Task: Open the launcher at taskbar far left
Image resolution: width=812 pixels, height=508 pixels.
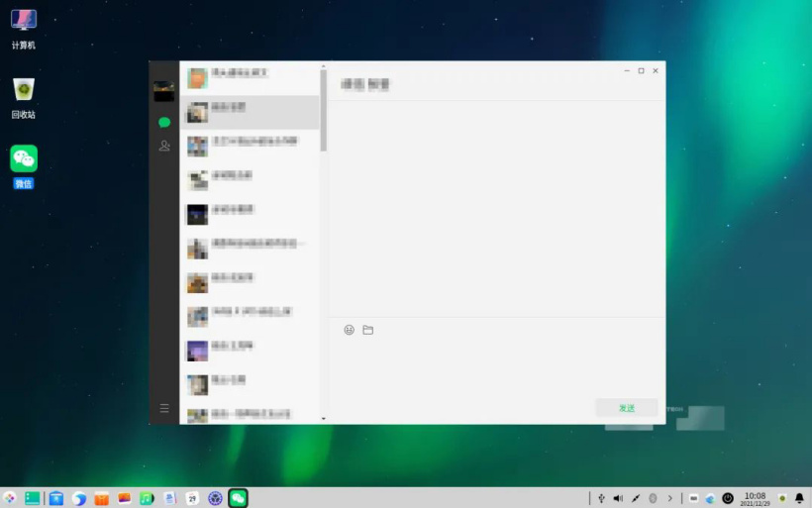Action: (10, 498)
